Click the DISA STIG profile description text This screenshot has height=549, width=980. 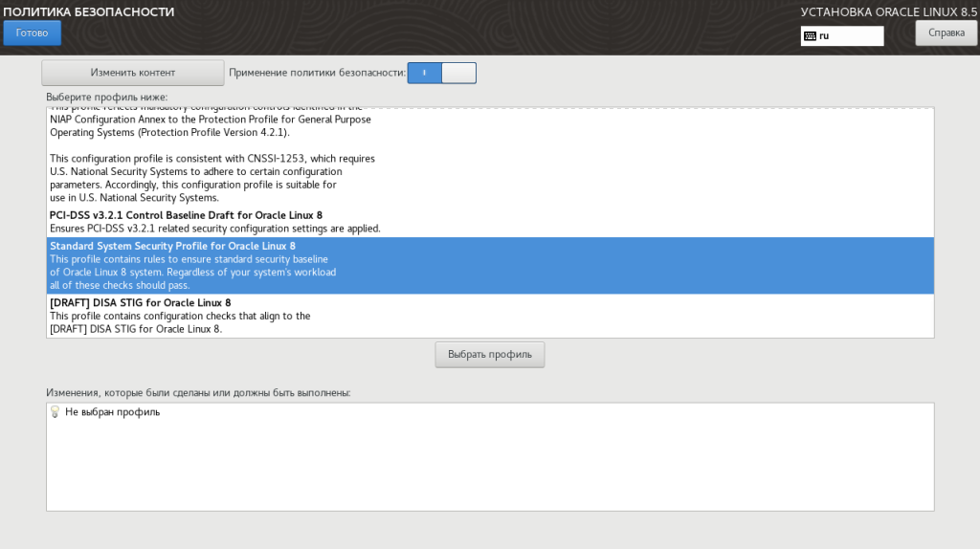click(180, 322)
